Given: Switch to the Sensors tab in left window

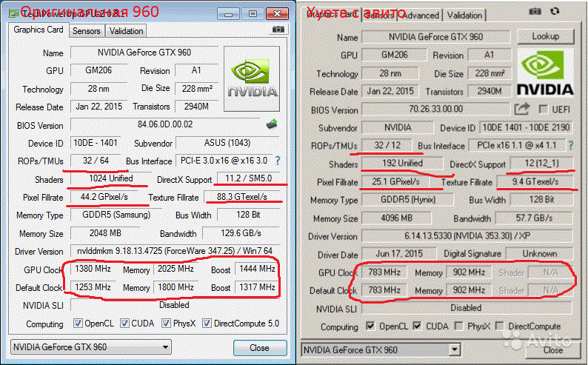Looking at the screenshot, I should click(87, 31).
